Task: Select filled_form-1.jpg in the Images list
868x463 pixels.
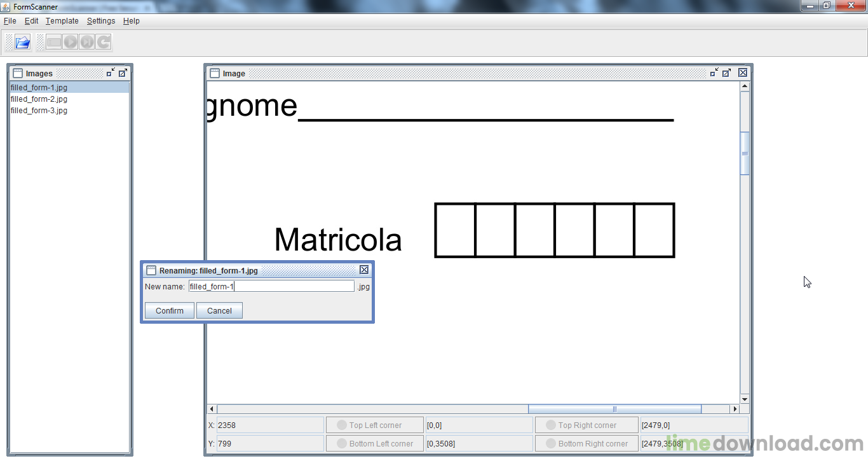Action: pos(69,88)
